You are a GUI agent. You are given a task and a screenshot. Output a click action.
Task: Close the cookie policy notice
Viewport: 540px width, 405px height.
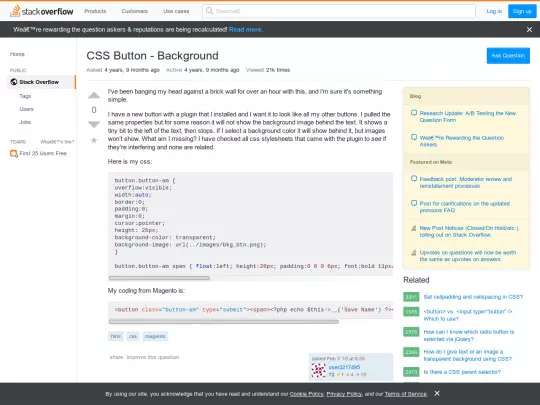pos(437,393)
